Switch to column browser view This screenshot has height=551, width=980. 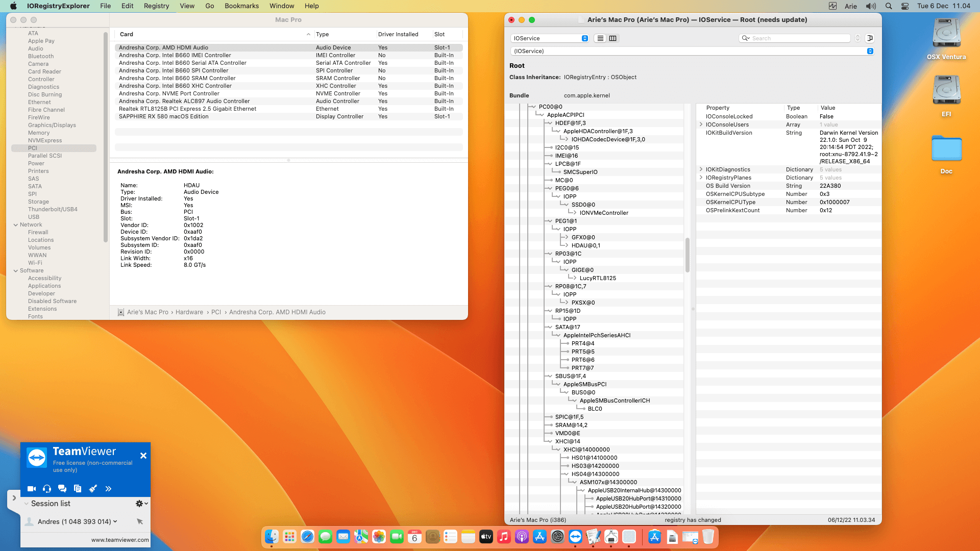point(613,38)
